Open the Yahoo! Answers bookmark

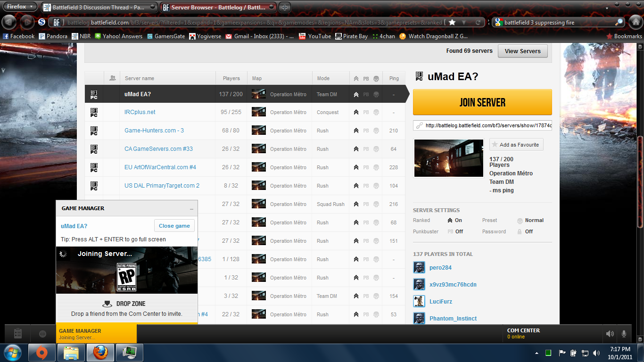point(118,36)
